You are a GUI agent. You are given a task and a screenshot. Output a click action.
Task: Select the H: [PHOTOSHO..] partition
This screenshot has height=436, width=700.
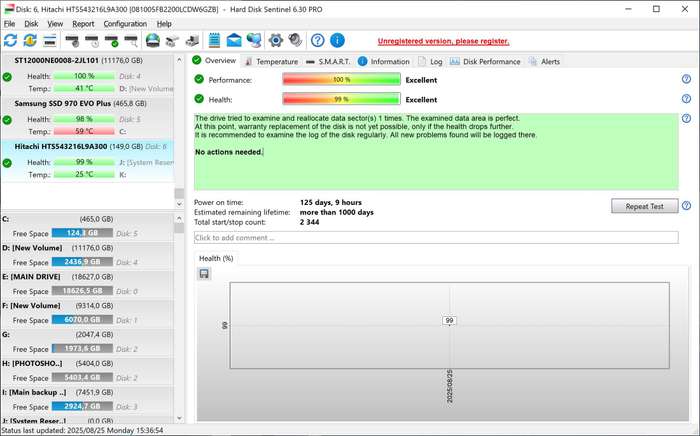click(x=87, y=371)
